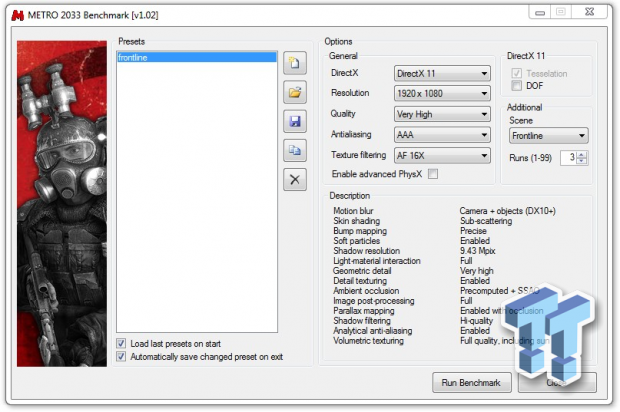Click the save preset floppy disk icon
The width and height of the screenshot is (620, 412).
click(x=295, y=121)
